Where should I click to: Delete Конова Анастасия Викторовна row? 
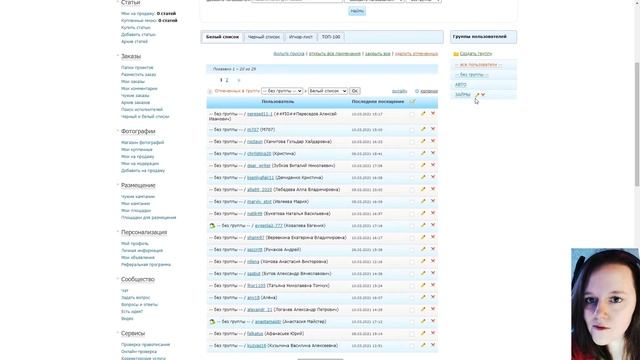click(433, 261)
